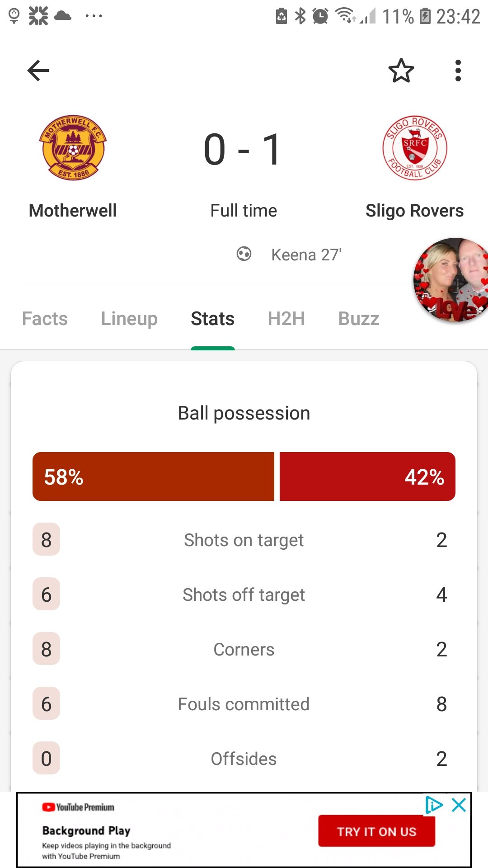488x868 pixels.
Task: Open the AdChoices info icon
Action: coord(434,805)
